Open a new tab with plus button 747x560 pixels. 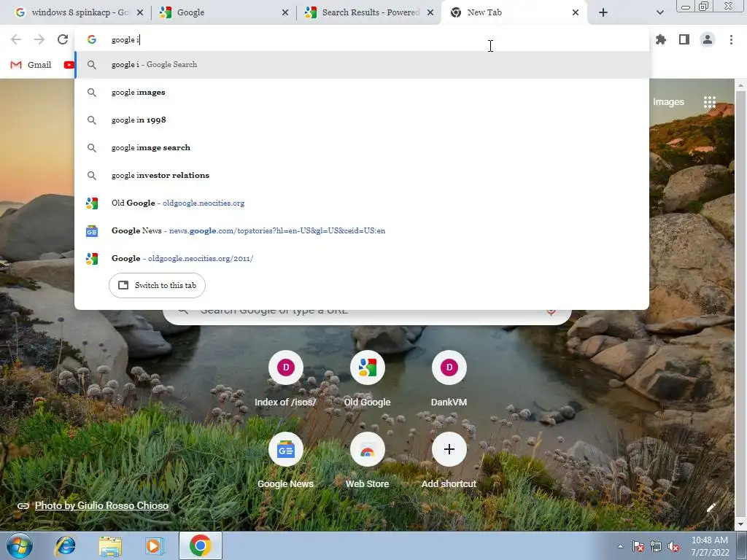(603, 12)
